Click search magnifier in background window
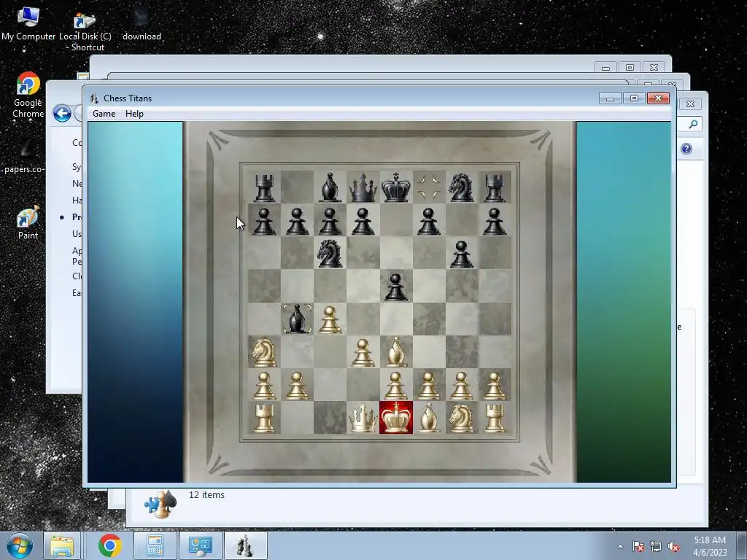The height and width of the screenshot is (560, 747). (x=693, y=124)
